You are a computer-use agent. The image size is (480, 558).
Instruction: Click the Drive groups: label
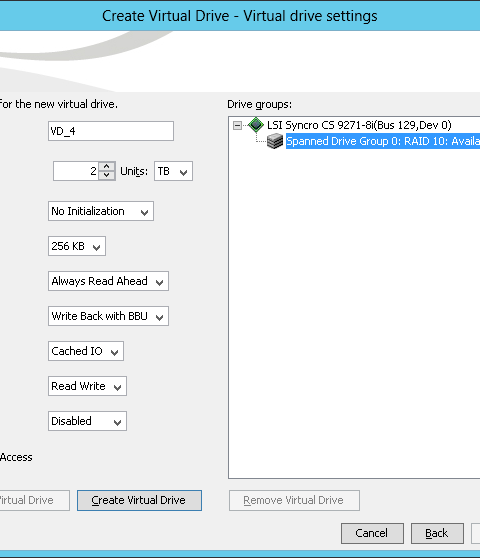(259, 104)
